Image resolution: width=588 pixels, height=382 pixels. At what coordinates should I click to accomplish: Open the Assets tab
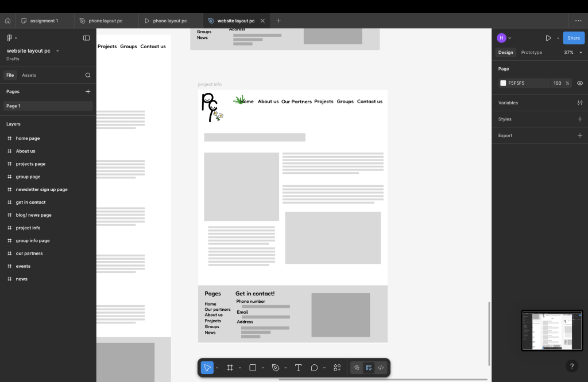29,75
